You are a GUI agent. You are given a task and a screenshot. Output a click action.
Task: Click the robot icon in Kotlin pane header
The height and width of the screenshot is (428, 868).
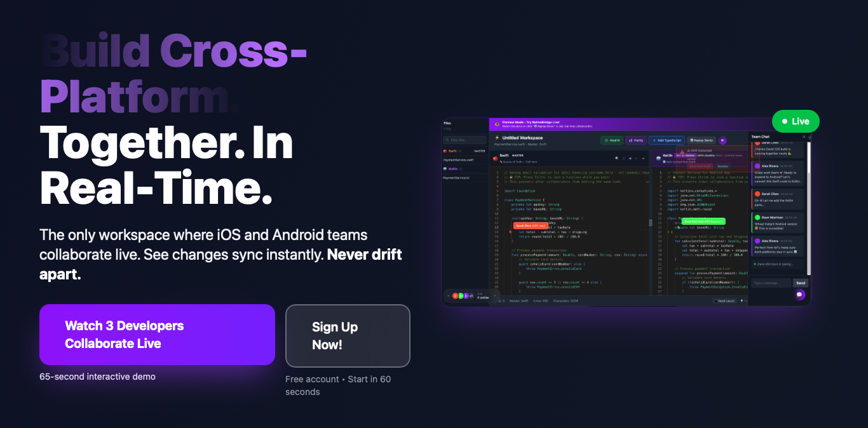(x=658, y=158)
